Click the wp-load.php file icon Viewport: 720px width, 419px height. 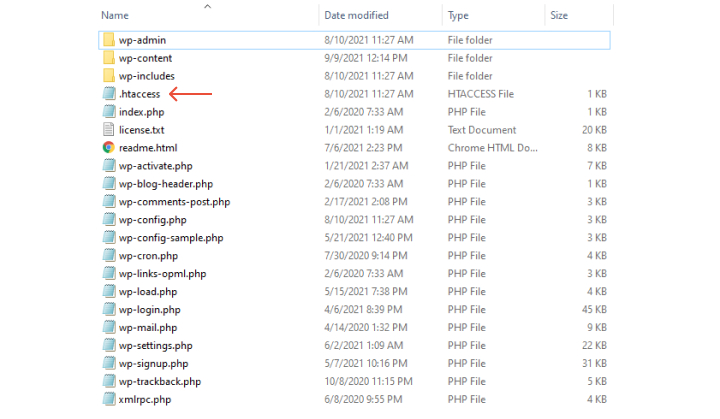[109, 291]
